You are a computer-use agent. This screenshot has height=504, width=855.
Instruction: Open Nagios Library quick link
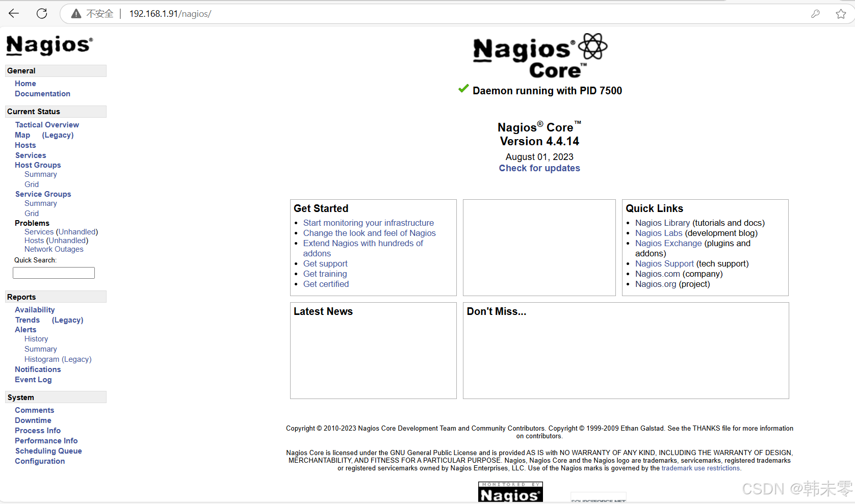662,223
